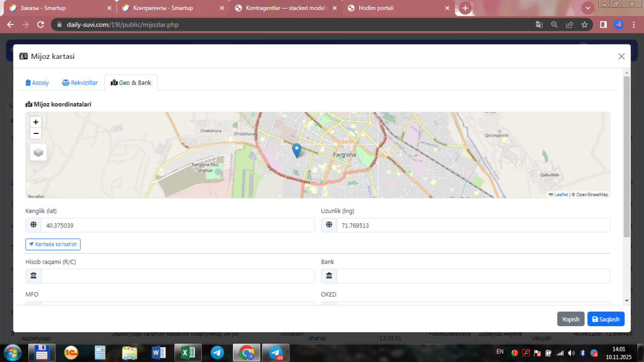Click the Uzunlik (lng) input field

coord(473,226)
